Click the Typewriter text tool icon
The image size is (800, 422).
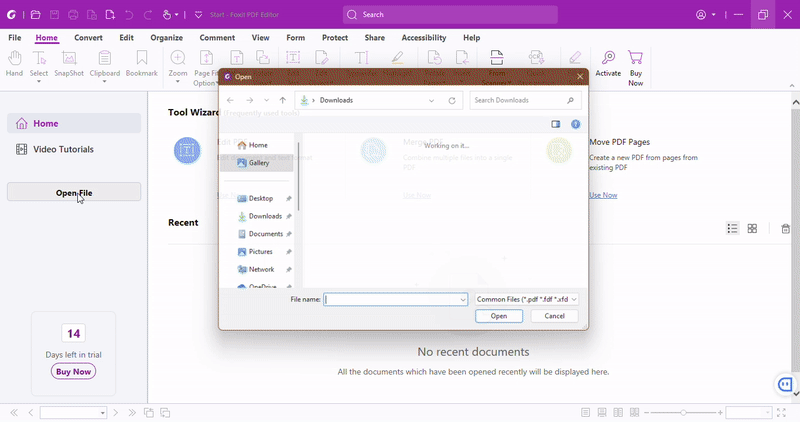[361, 58]
